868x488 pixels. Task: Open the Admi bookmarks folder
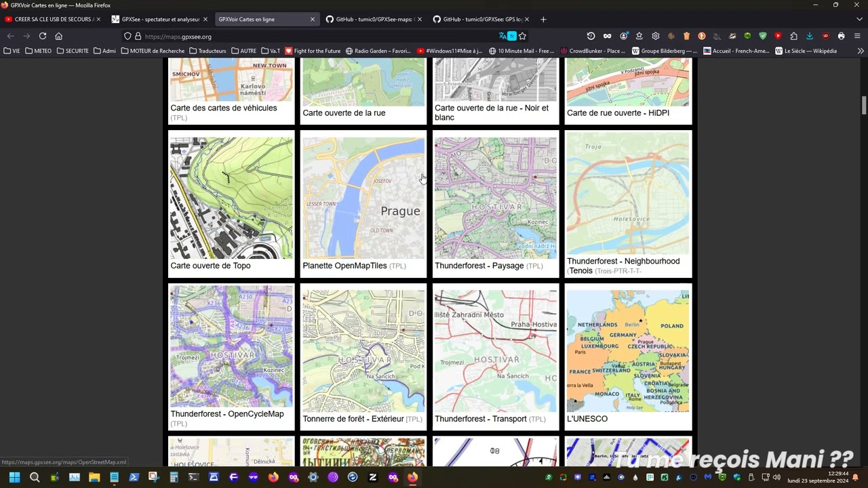pos(104,51)
